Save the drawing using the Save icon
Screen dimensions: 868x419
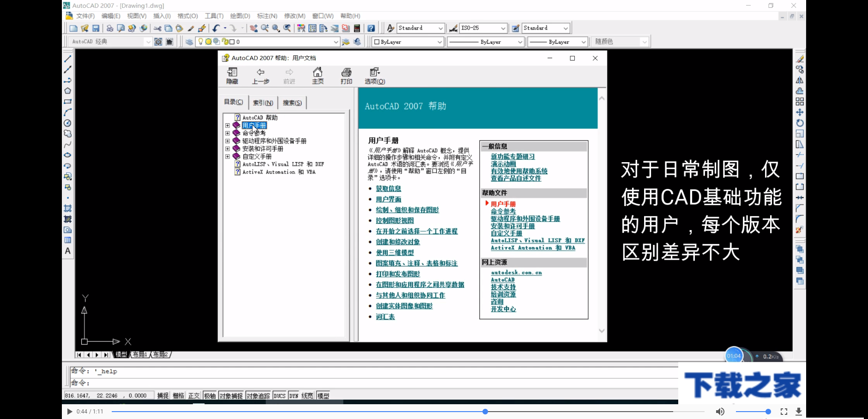(x=96, y=28)
